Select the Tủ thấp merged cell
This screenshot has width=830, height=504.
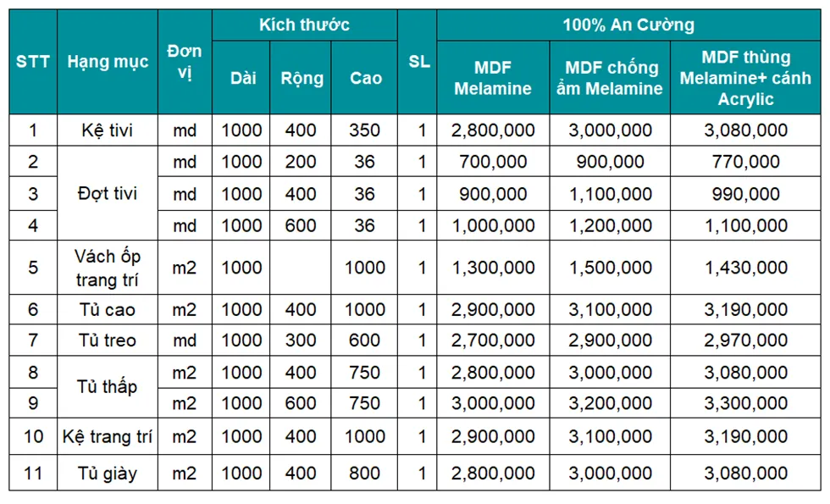pos(108,387)
